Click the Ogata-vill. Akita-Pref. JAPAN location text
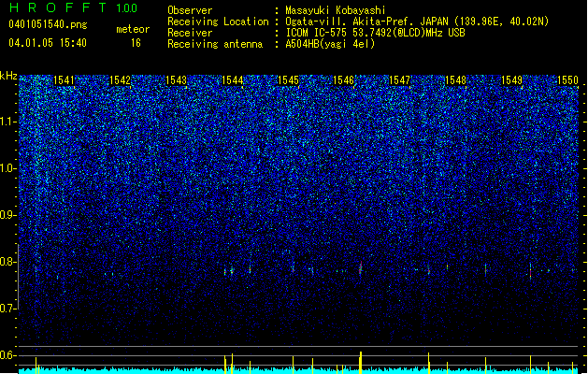This screenshot has height=374, width=588. click(417, 22)
